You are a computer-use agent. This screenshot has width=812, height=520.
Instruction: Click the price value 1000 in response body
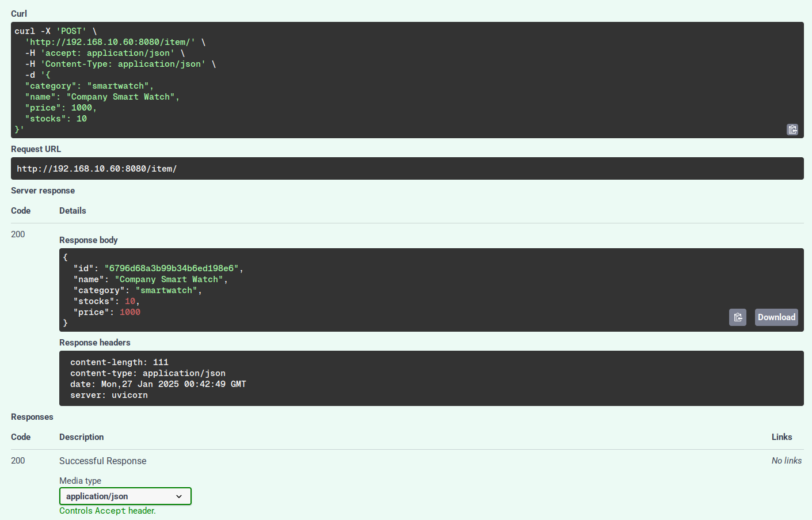click(129, 312)
